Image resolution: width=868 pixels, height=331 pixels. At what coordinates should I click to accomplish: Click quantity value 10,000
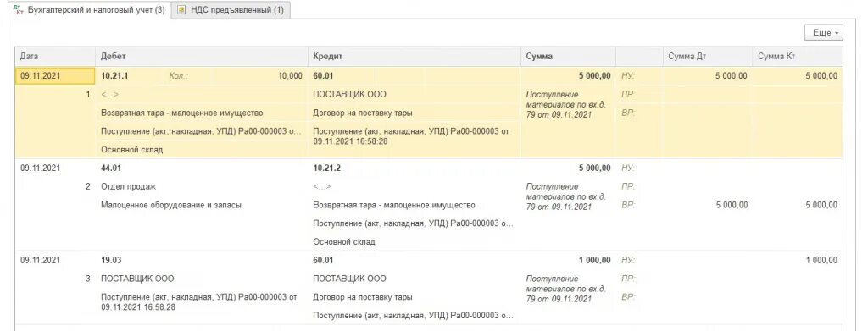290,75
